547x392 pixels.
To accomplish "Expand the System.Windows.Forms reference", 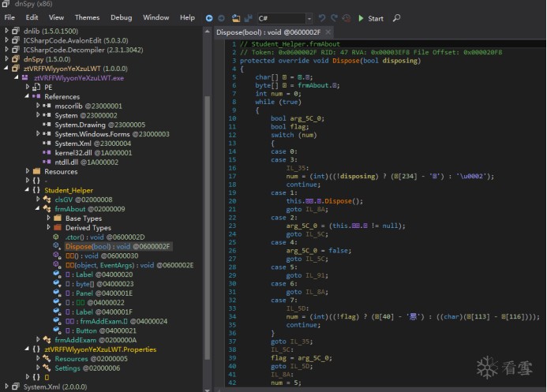I will (x=38, y=134).
